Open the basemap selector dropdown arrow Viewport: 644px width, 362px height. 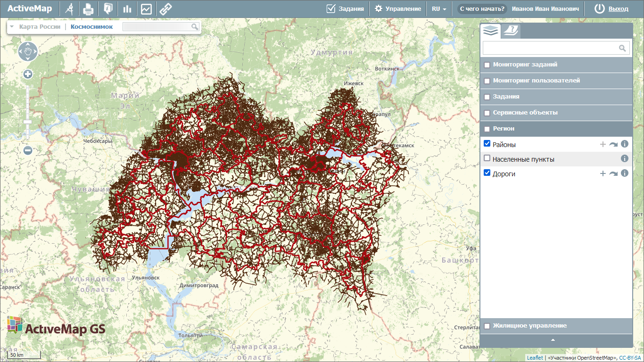pos(12,27)
